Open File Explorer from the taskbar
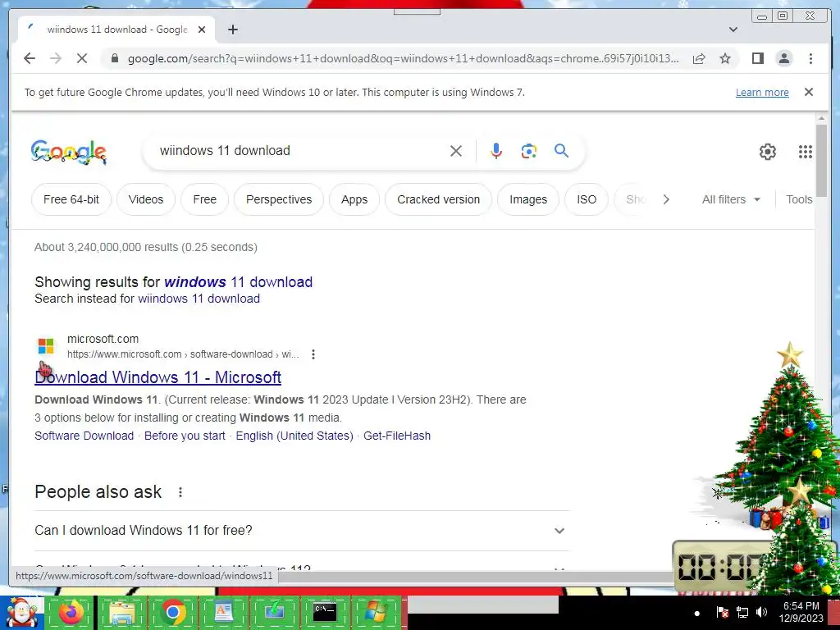The image size is (840, 630). (122, 612)
